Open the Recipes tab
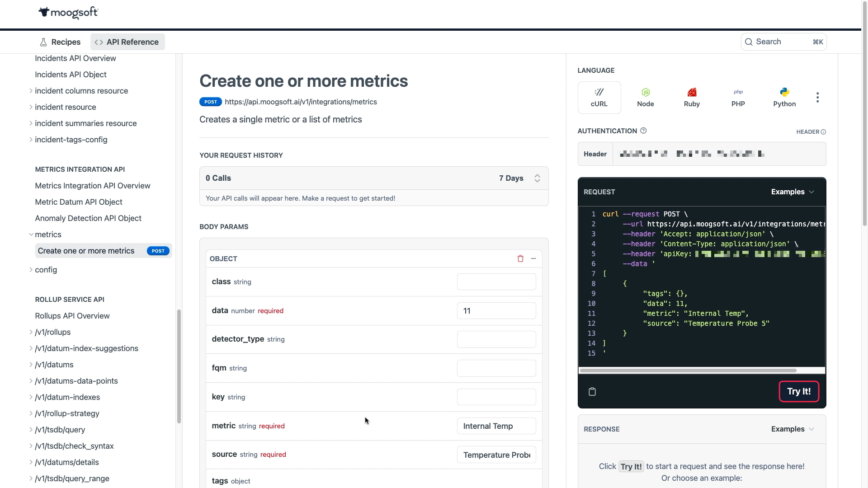The height and width of the screenshot is (488, 868). [60, 42]
